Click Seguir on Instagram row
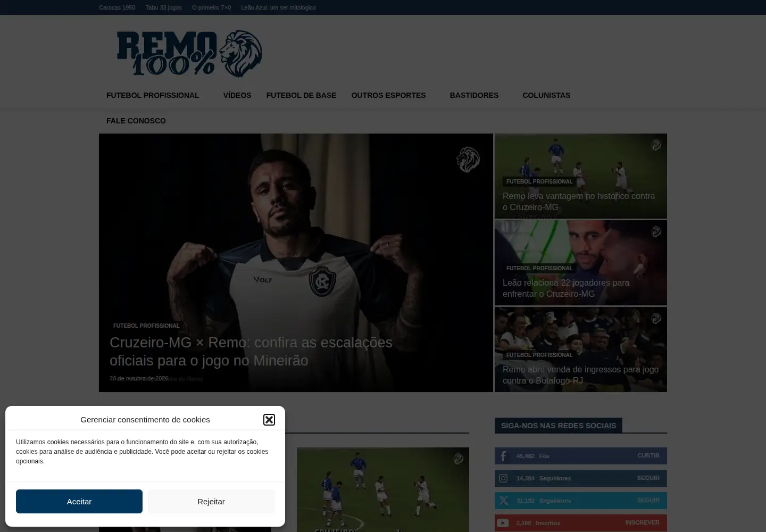Viewport: 766px width, 532px height. pos(648,478)
